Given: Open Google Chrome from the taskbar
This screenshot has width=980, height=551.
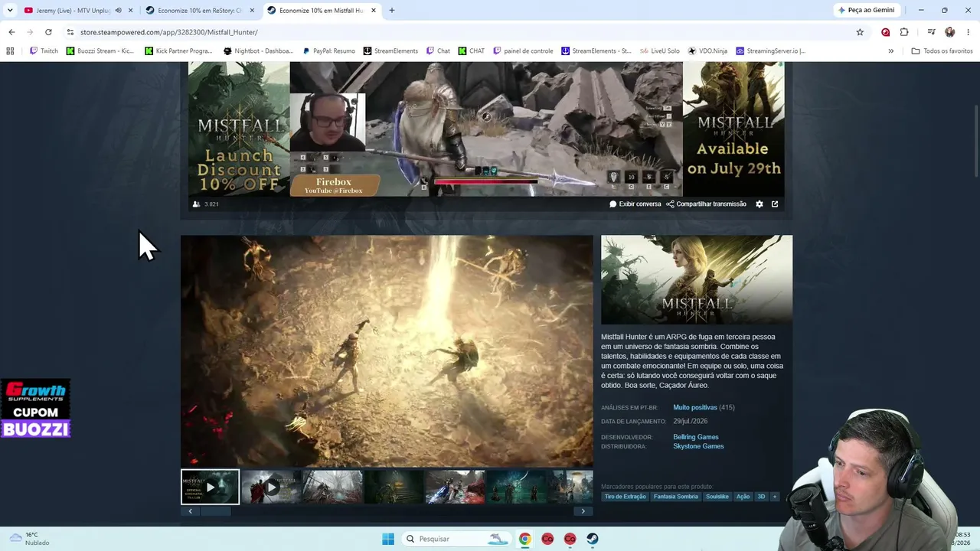Looking at the screenshot, I should [x=524, y=539].
